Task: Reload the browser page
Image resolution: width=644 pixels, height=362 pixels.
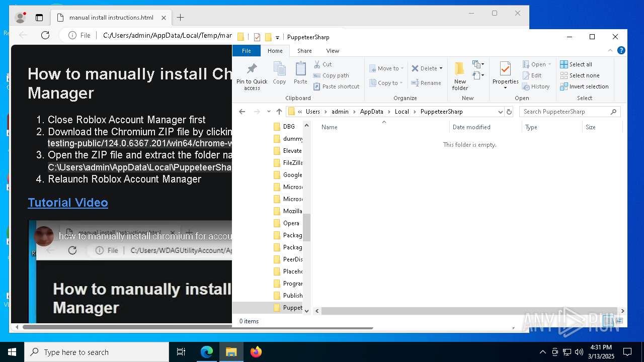Action: pyautogui.click(x=45, y=35)
